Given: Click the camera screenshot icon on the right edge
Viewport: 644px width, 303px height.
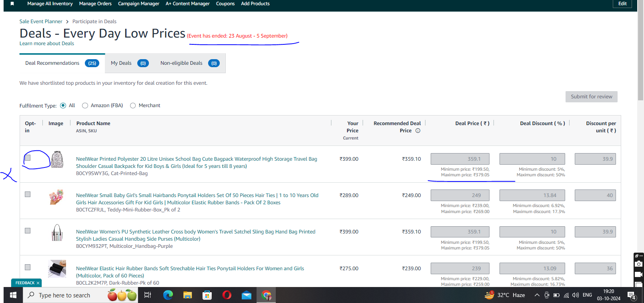Looking at the screenshot, I should click(x=639, y=263).
